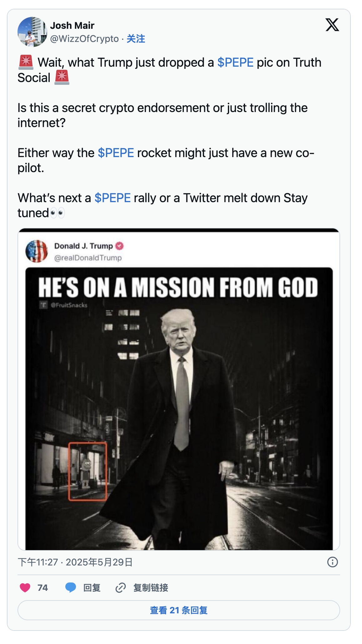This screenshot has width=362, height=644.
Task: Click the Josh Mair display name
Action: click(72, 25)
